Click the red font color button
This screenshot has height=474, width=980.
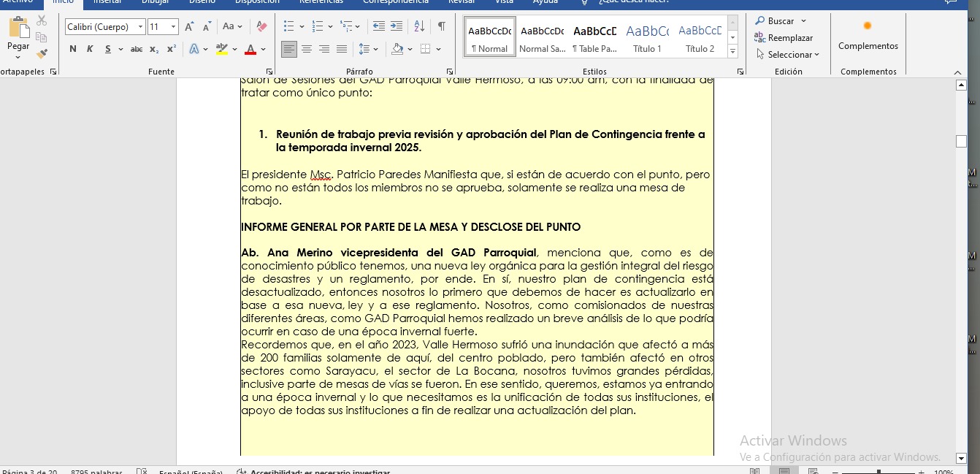coord(250,50)
